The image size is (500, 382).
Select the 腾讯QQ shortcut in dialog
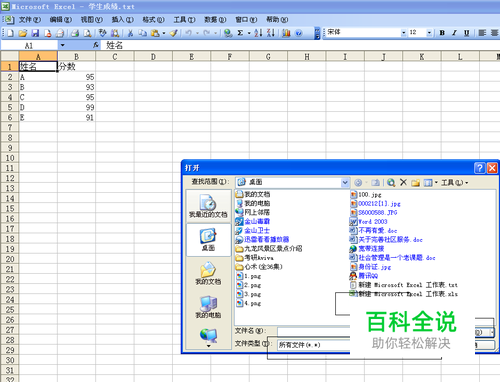point(364,276)
